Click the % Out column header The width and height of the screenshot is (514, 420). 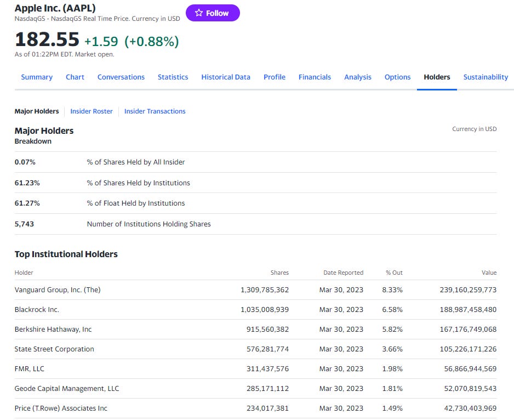point(394,273)
